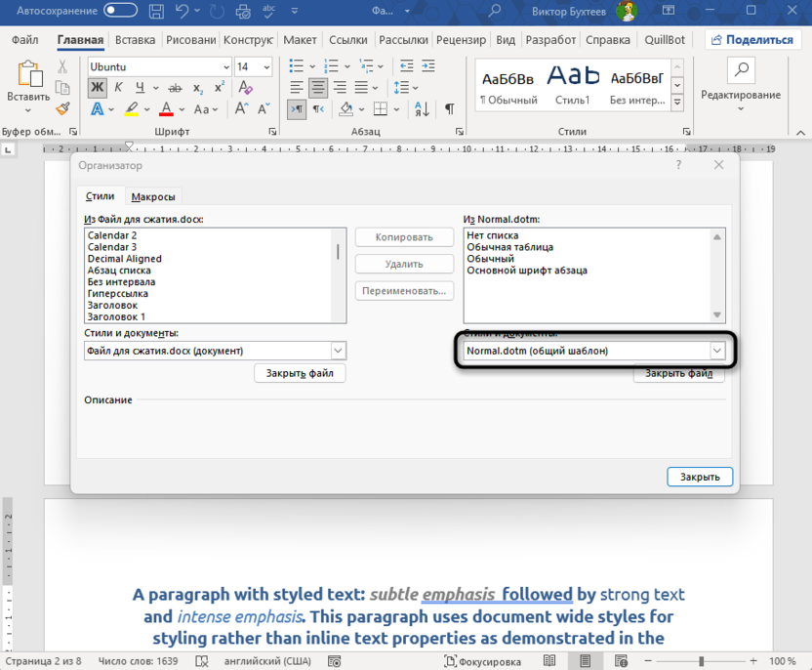This screenshot has width=812, height=670.
Task: Toggle Фокусировка mode in the status bar
Action: click(x=481, y=661)
